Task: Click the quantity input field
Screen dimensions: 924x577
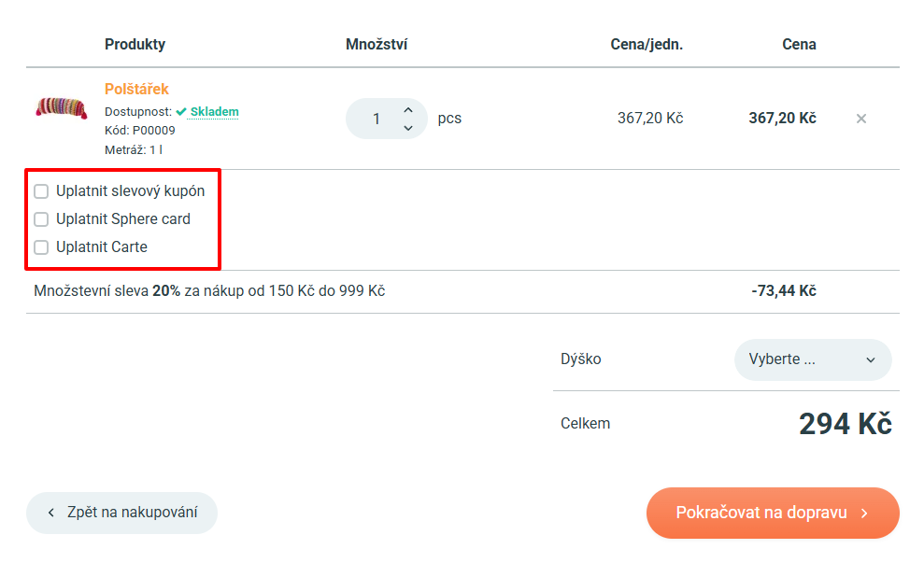Action: point(377,119)
